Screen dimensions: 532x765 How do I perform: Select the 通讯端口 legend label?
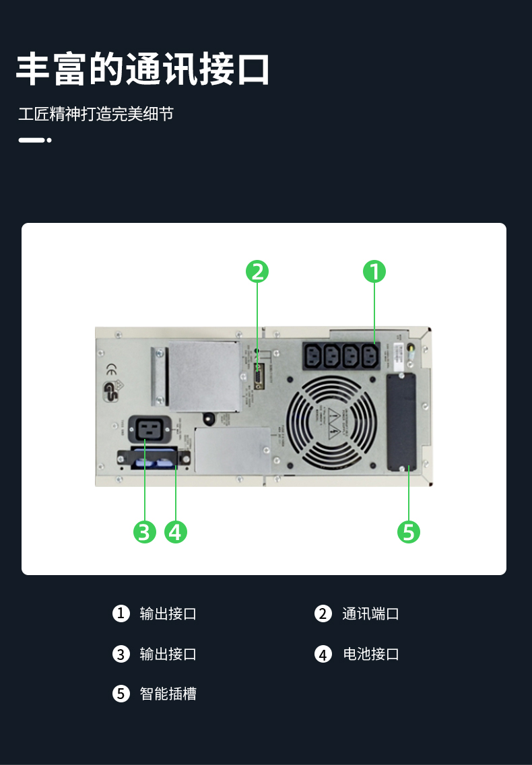pos(370,613)
